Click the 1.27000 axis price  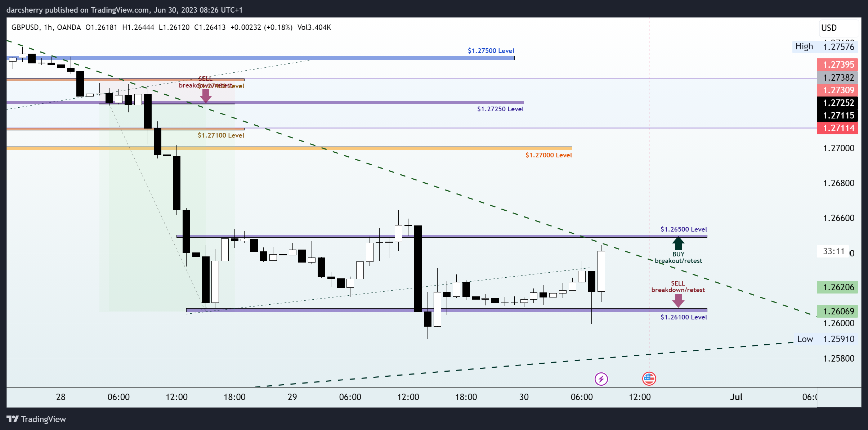(838, 148)
